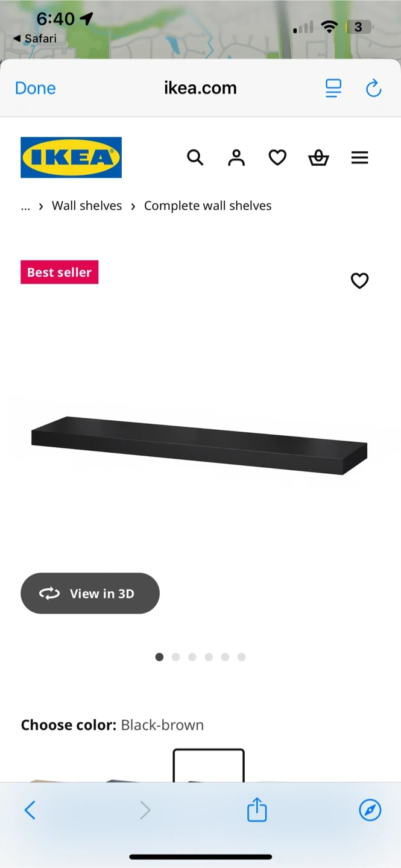The image size is (401, 868).
Task: Open the Wall shelves breadcrumb link
Action: tap(87, 206)
